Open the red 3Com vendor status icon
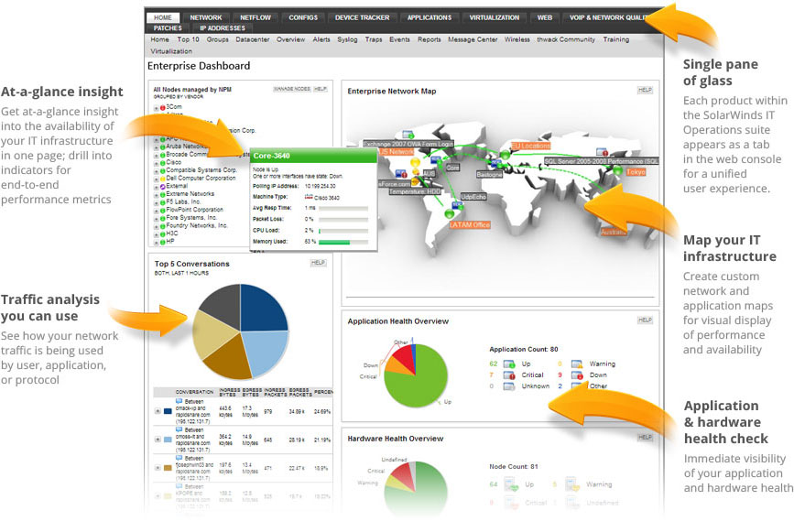Viewport: 794px width, 532px height. (162, 108)
